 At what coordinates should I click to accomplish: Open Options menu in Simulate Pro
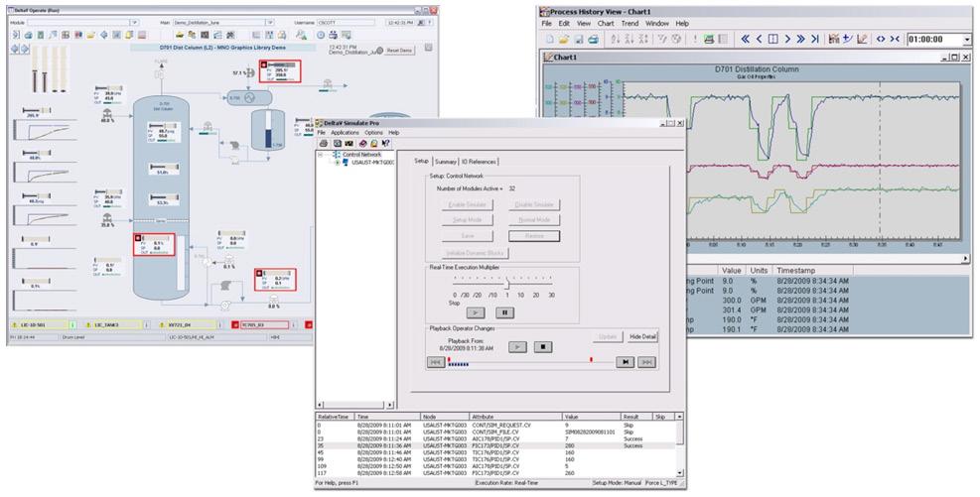[373, 132]
